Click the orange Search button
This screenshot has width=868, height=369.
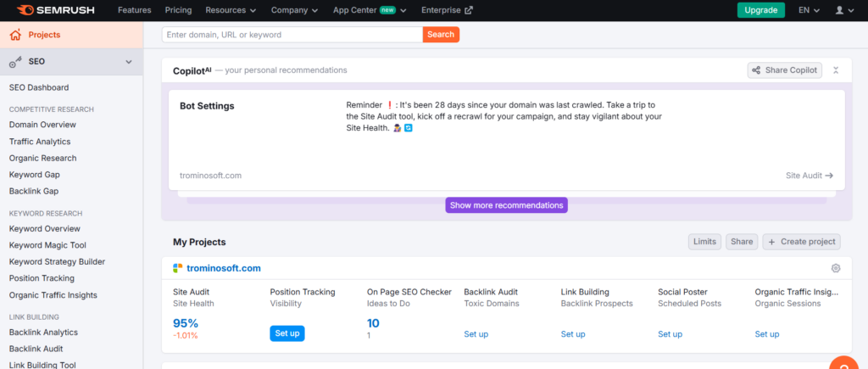click(x=441, y=34)
